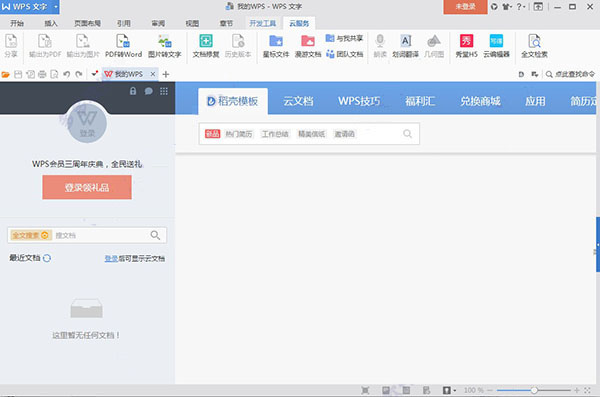Click 与我共享 shared with me
The image size is (600, 397).
pyautogui.click(x=344, y=38)
